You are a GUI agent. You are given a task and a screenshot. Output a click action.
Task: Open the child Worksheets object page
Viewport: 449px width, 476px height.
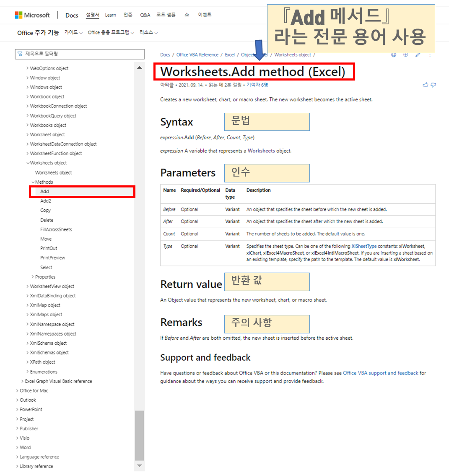53,172
